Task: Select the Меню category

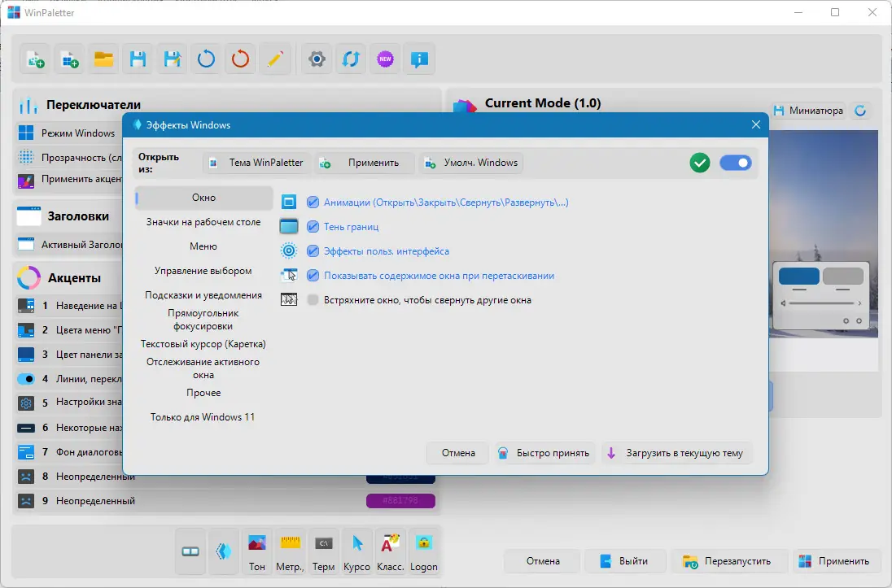Action: [x=203, y=246]
